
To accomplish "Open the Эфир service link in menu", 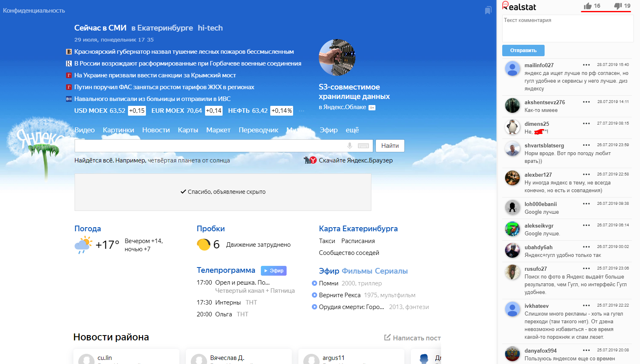I will pos(329,130).
